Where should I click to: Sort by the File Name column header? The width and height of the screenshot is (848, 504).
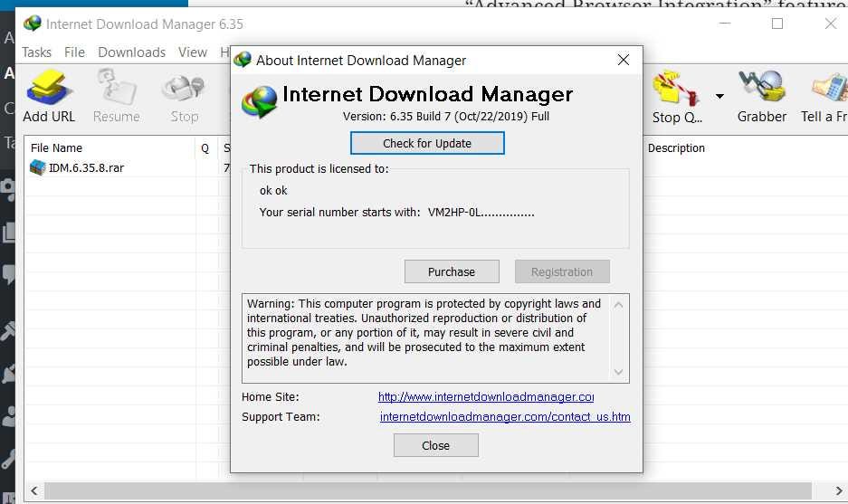pyautogui.click(x=56, y=148)
